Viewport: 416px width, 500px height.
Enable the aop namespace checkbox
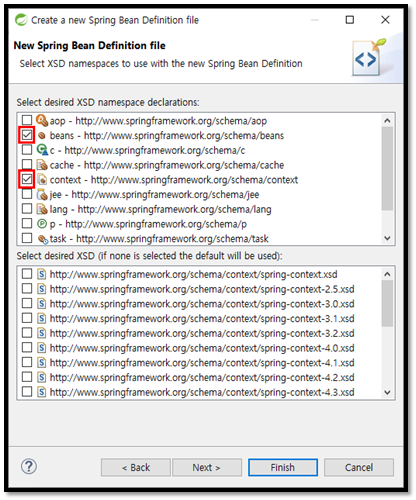point(27,120)
